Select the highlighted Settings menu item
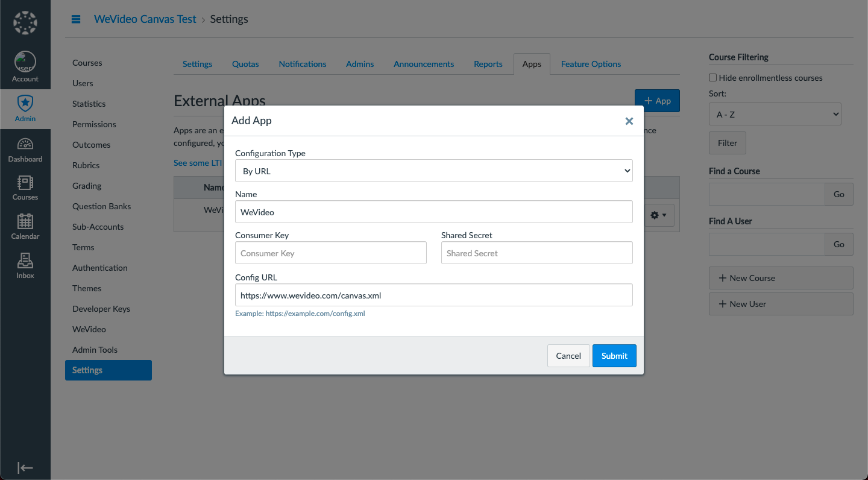868x480 pixels. [108, 370]
